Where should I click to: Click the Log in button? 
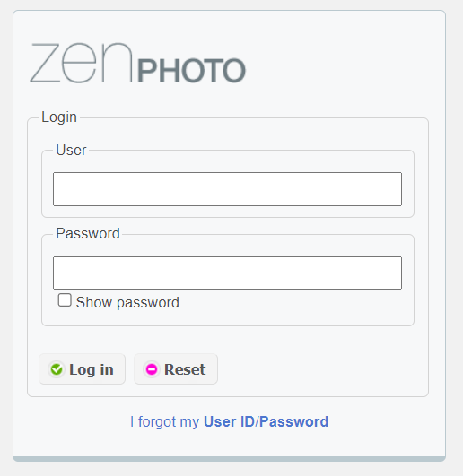[x=83, y=369]
